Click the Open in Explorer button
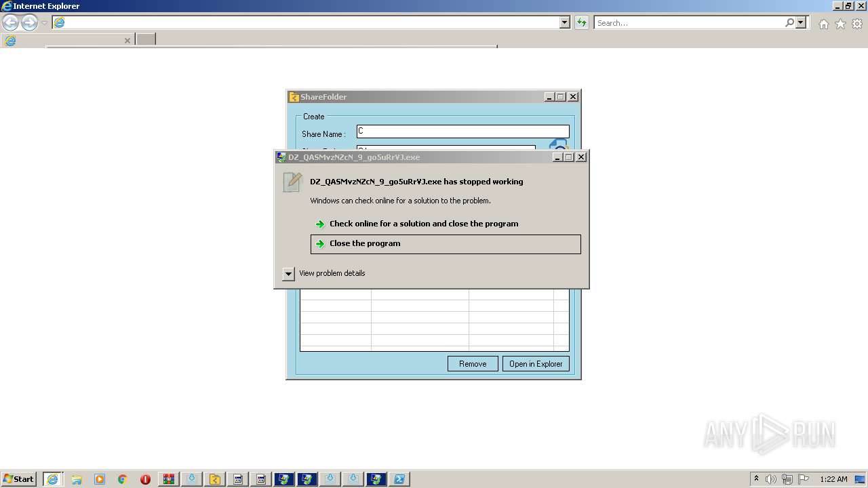 pos(536,364)
